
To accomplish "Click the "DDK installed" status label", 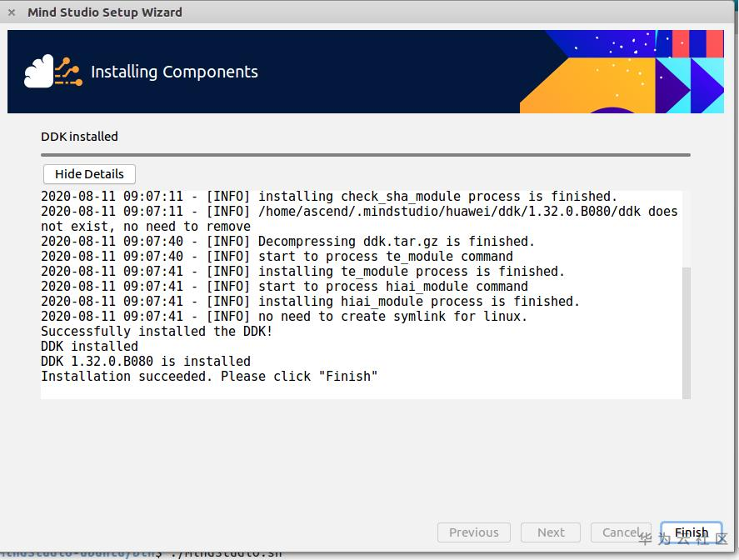I will pos(79,137).
